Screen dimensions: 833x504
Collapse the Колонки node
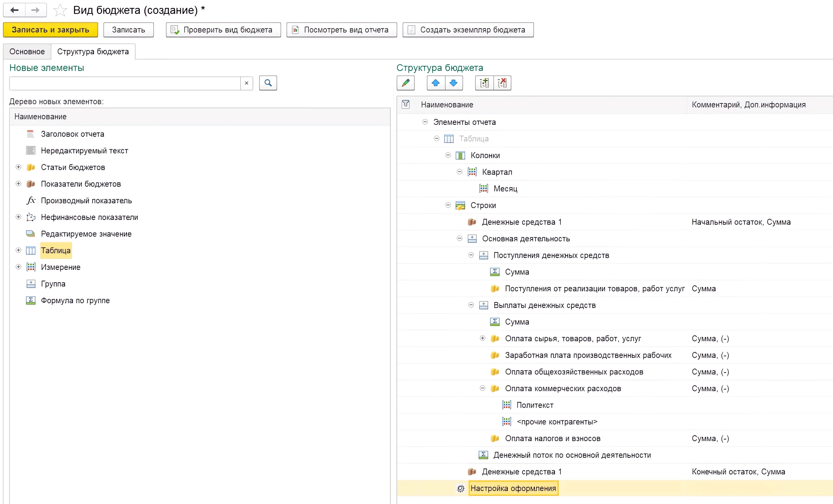(x=448, y=155)
